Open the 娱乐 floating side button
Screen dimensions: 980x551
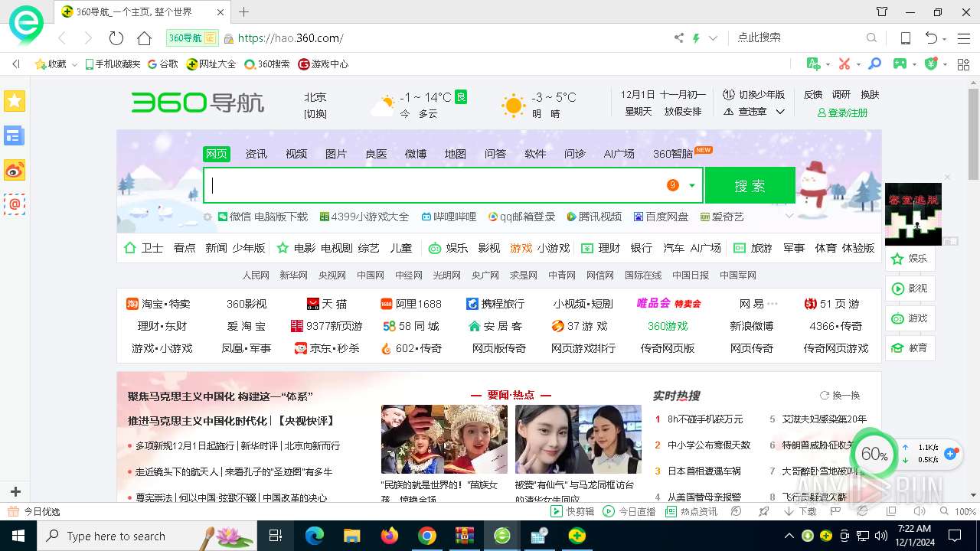910,259
